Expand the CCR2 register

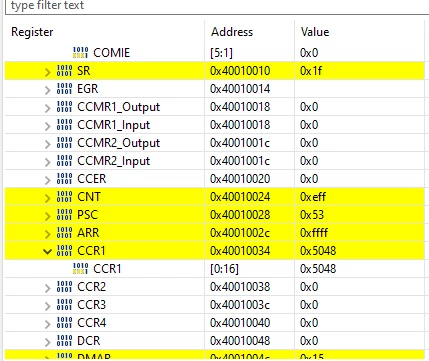coord(48,287)
